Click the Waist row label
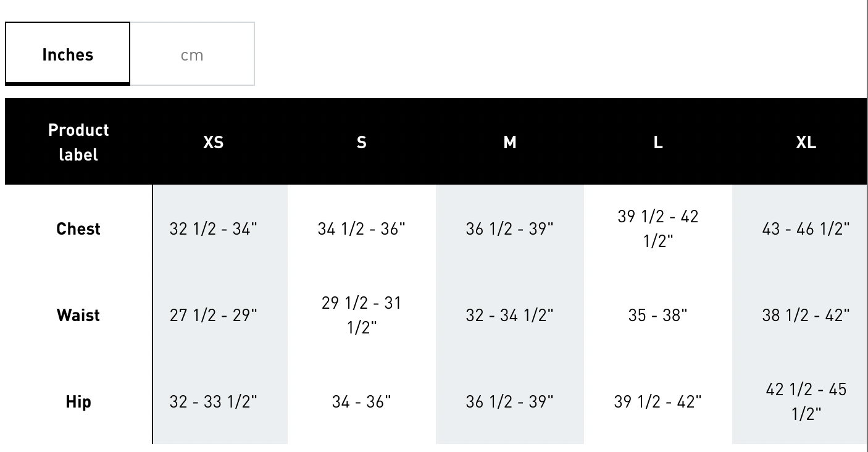Image resolution: width=868 pixels, height=452 pixels. 78,315
